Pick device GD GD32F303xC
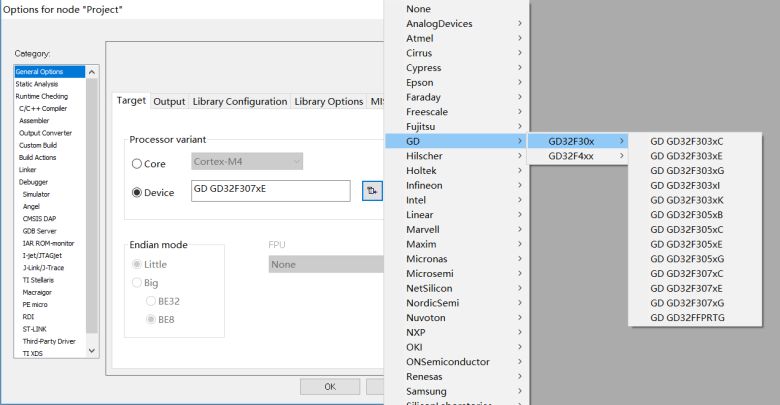This screenshot has height=405, width=780. [x=695, y=141]
